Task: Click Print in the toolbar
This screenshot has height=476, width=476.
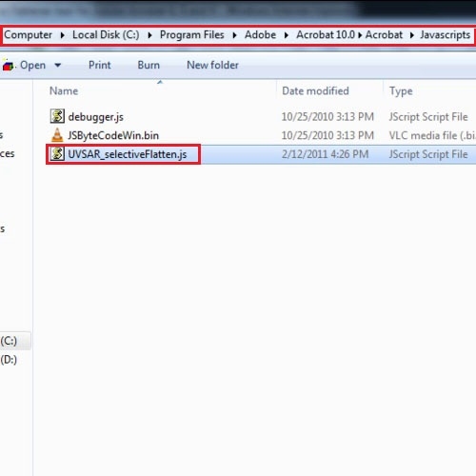Action: [100, 65]
